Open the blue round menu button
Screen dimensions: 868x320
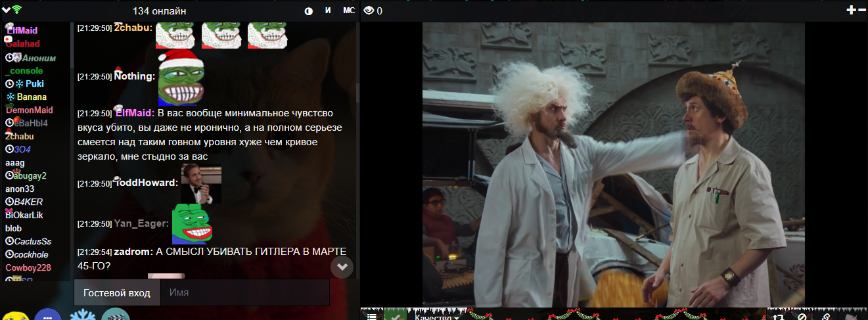tap(47, 314)
